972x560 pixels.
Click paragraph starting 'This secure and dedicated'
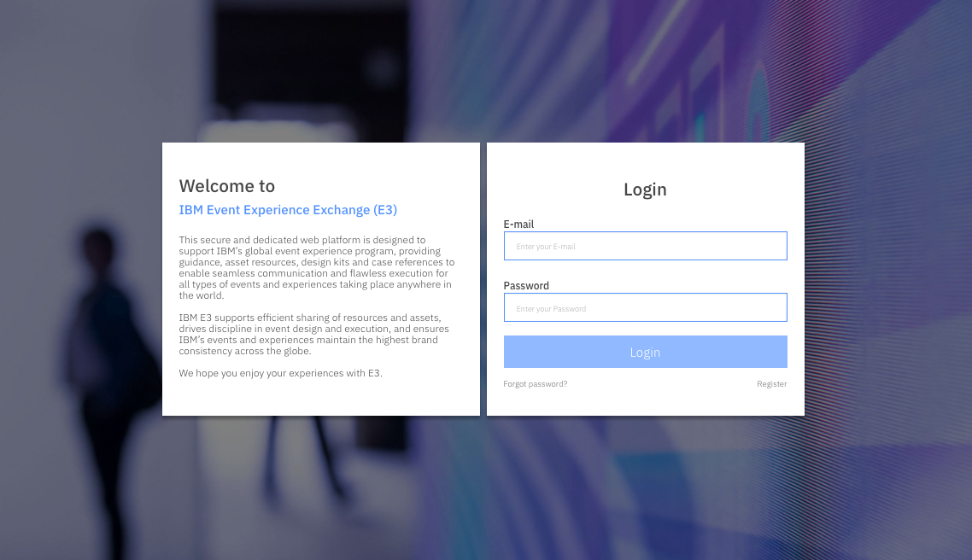[x=317, y=267]
